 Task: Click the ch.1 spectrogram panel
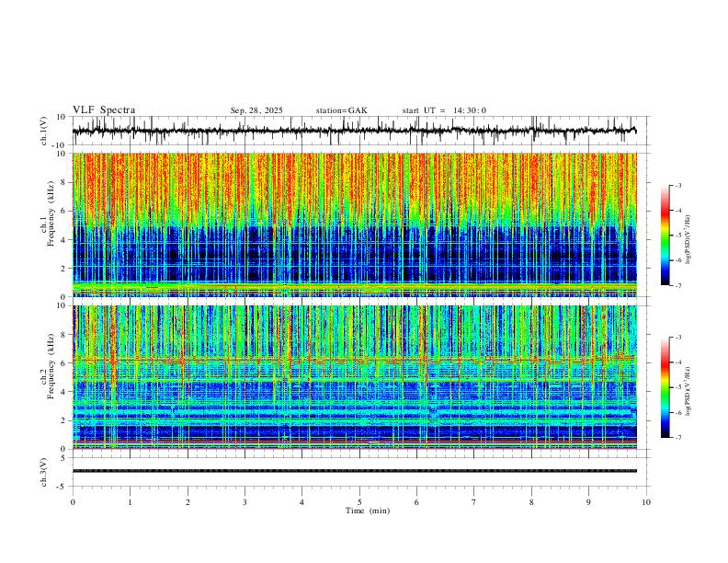coord(354,224)
